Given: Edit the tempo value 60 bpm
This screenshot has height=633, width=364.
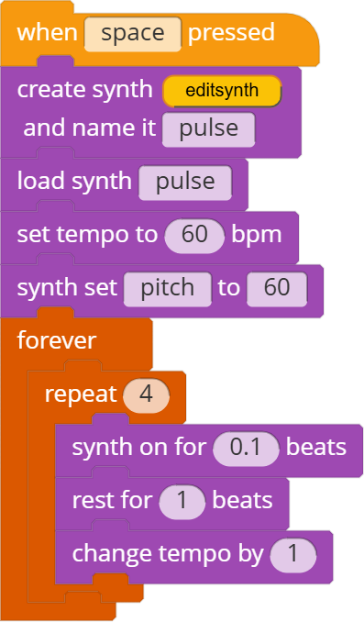Looking at the screenshot, I should pyautogui.click(x=194, y=236).
